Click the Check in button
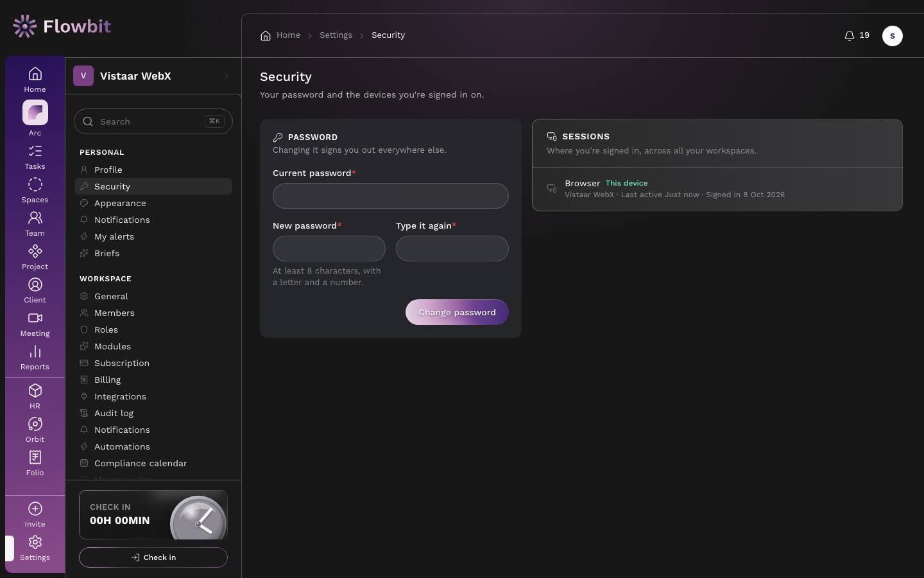The image size is (924, 578). (x=153, y=557)
